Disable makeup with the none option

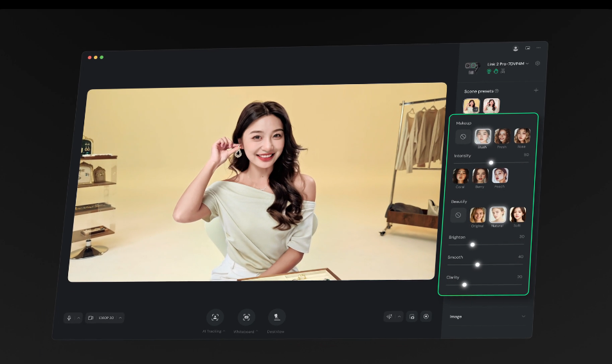point(463,137)
